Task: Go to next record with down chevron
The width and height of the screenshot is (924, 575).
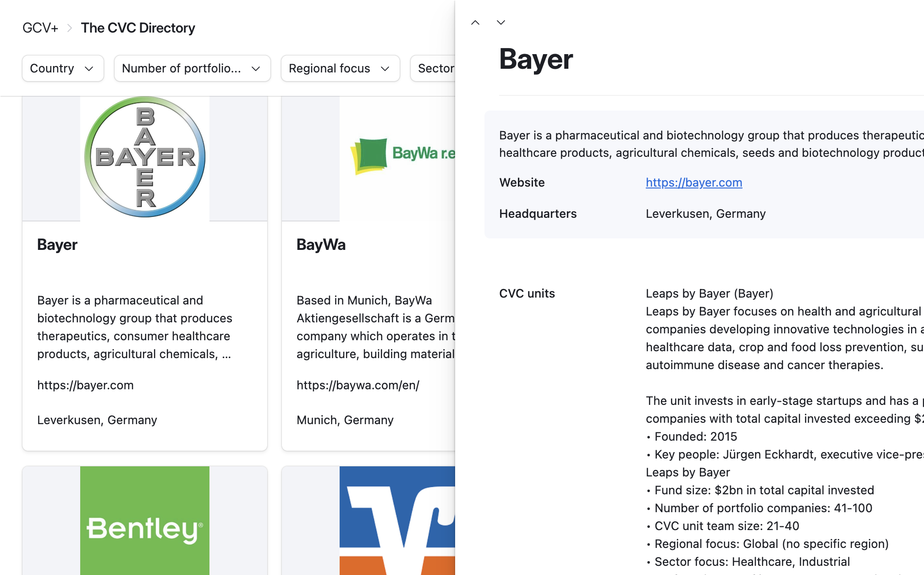Action: [500, 22]
